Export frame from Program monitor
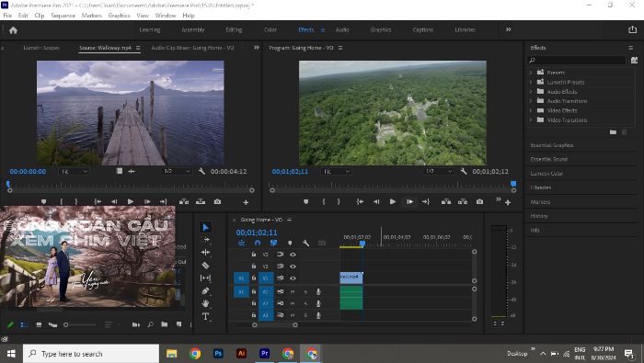644x363 pixels. point(479,202)
